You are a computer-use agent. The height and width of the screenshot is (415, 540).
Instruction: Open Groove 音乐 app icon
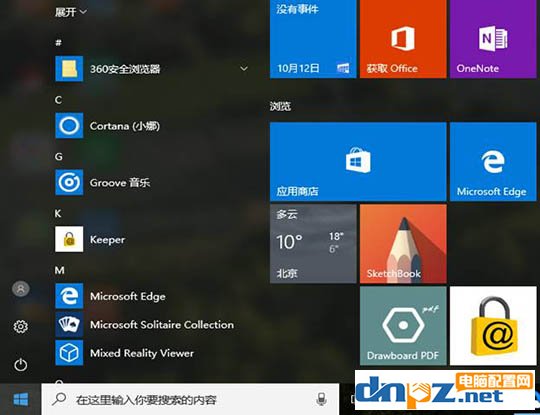tap(69, 182)
